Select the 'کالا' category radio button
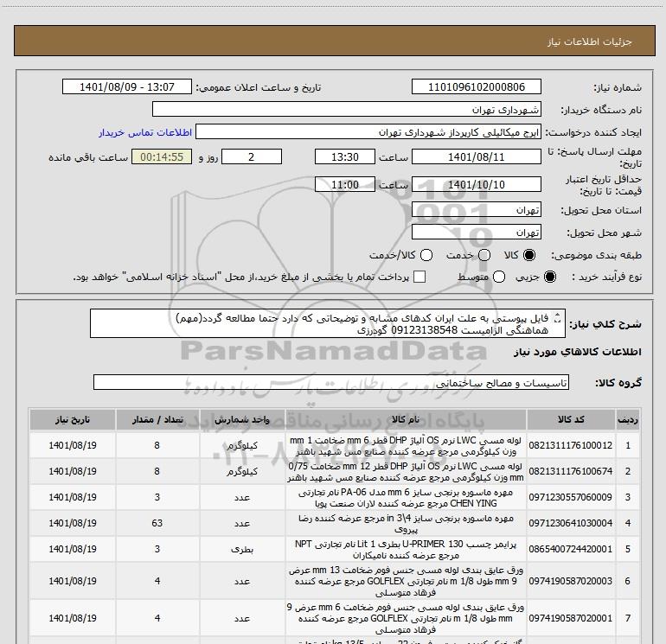Viewport: 666px width, 644px height. [529, 255]
